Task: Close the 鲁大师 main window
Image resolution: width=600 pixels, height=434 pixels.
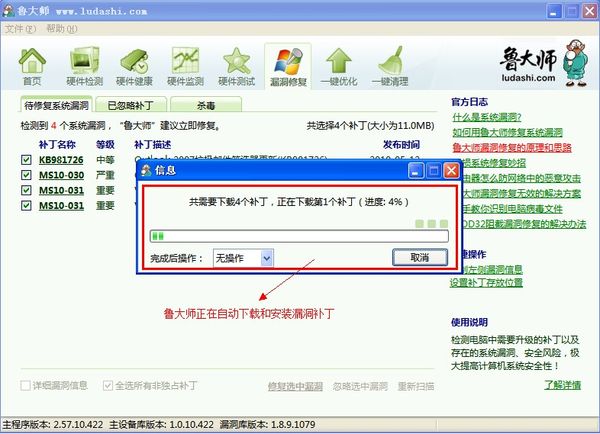Action: click(x=590, y=11)
